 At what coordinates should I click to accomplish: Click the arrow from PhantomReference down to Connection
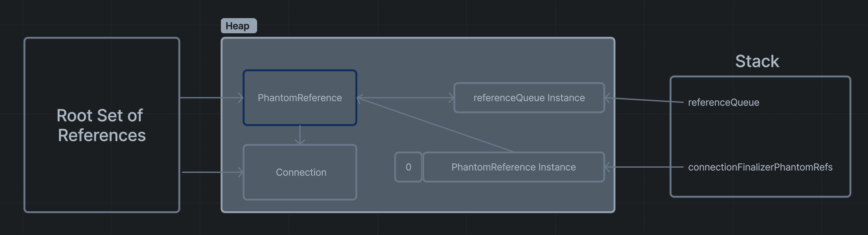point(300,135)
